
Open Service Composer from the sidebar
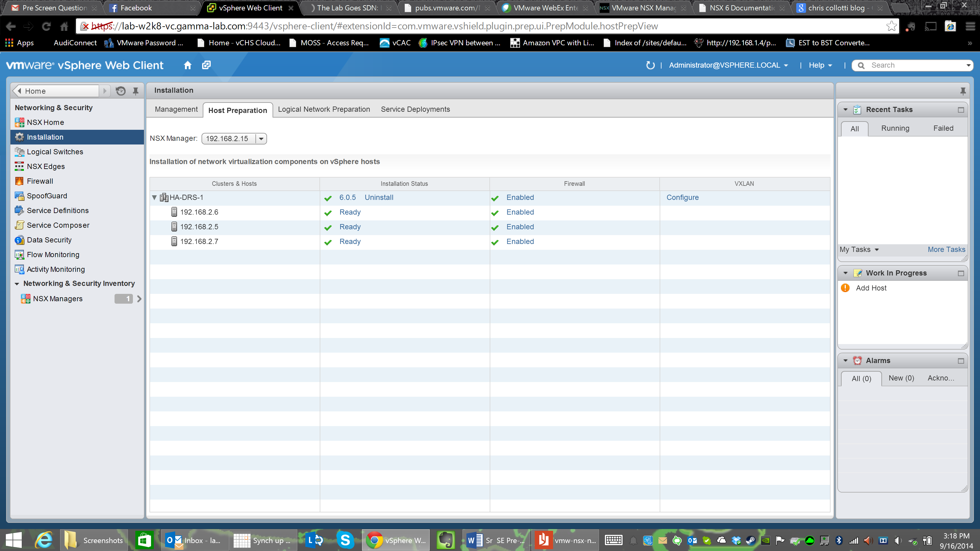point(58,225)
